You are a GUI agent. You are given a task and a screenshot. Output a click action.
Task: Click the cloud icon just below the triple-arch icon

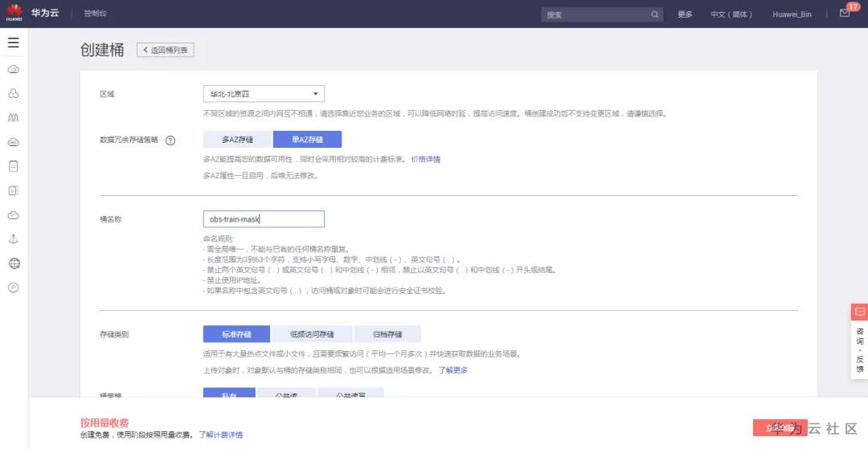point(14,142)
